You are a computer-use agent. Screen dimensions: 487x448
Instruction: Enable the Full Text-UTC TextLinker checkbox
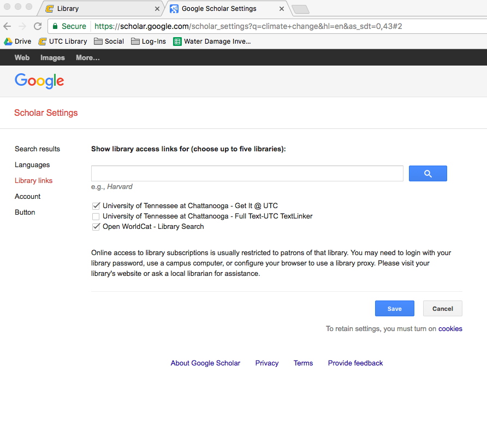pos(96,216)
